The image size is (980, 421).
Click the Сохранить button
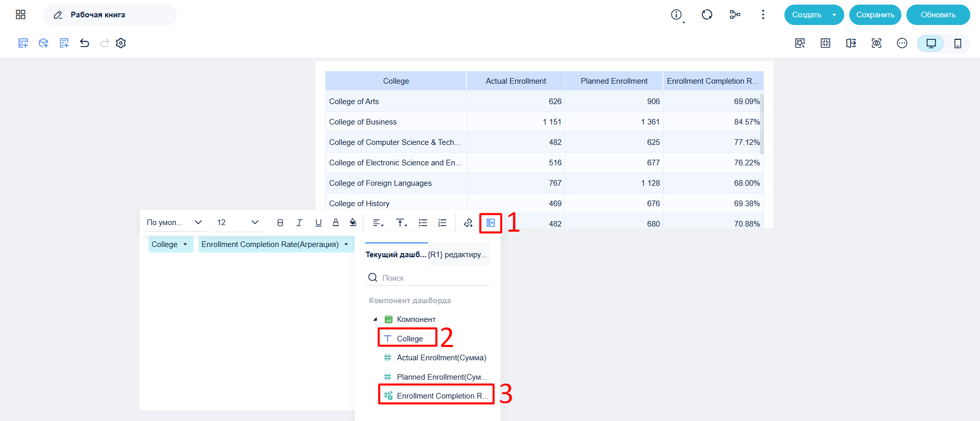(x=875, y=15)
